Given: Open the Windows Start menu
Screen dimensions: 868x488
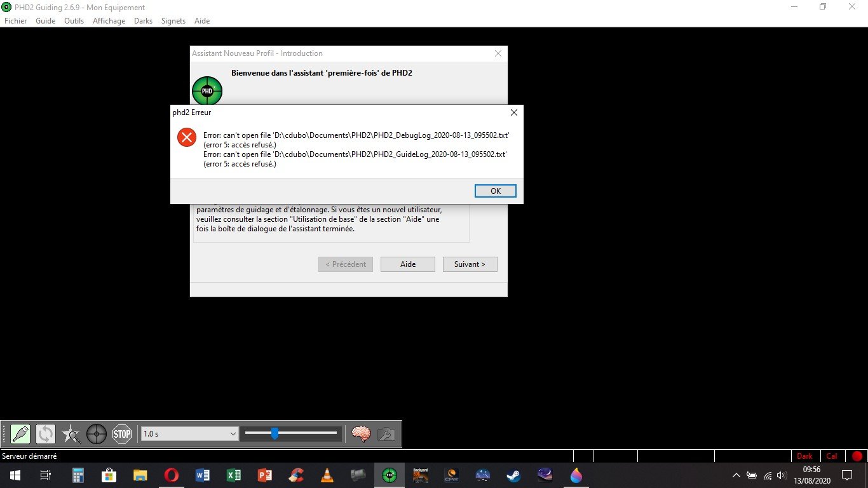Looking at the screenshot, I should (x=15, y=475).
